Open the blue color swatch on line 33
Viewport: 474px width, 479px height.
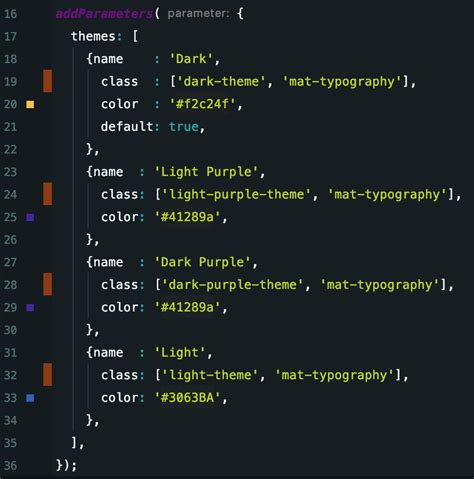pos(30,398)
